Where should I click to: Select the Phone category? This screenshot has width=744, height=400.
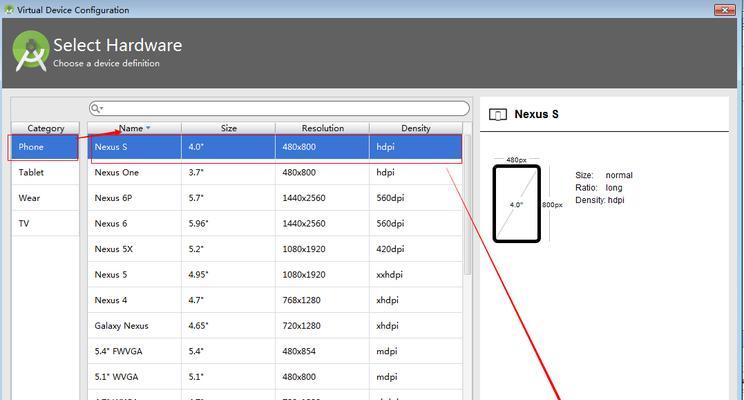click(x=45, y=147)
